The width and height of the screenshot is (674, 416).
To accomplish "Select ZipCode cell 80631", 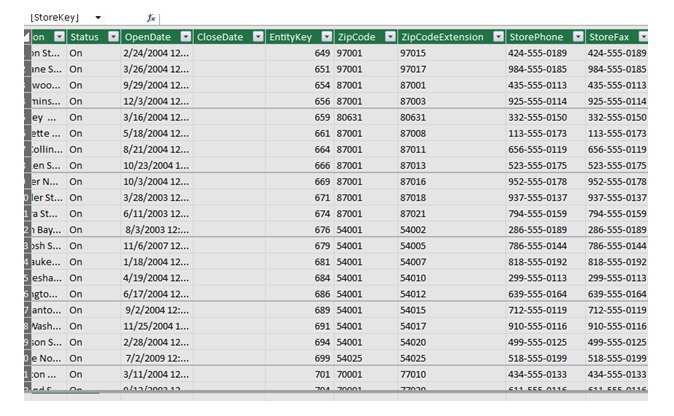I will click(366, 117).
